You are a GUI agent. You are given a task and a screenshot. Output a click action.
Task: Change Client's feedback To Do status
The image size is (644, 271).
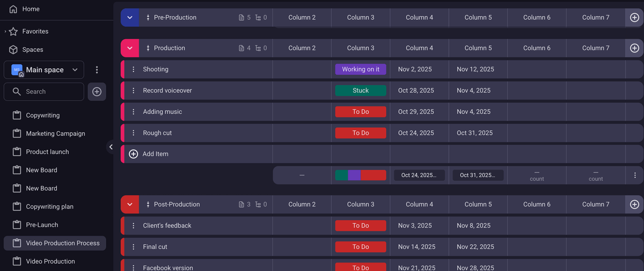[x=361, y=226]
